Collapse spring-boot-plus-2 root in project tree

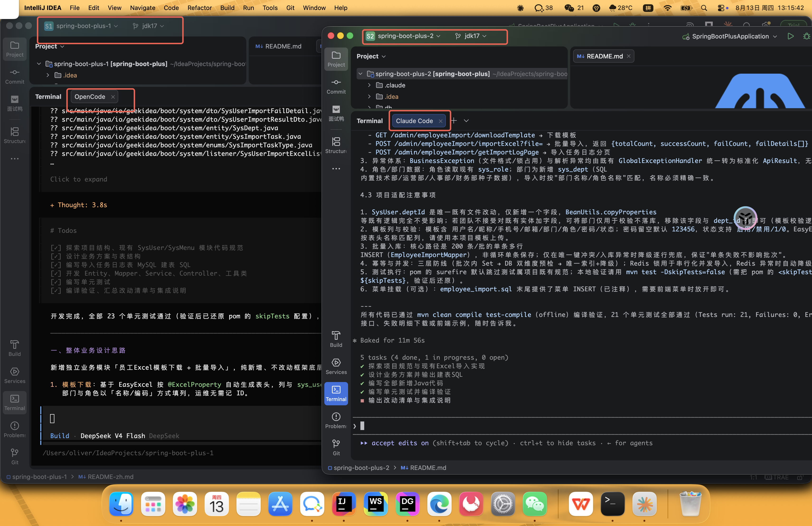click(360, 74)
